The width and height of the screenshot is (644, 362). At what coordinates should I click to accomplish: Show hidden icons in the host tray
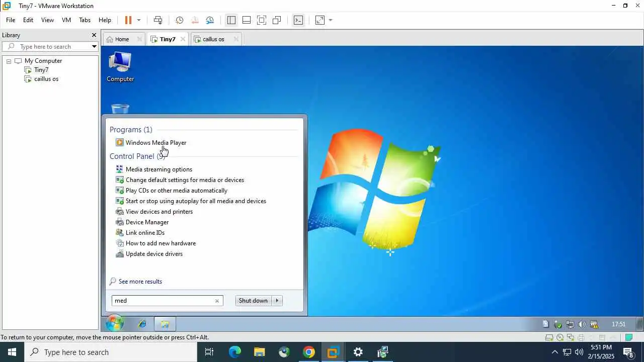[x=554, y=352]
